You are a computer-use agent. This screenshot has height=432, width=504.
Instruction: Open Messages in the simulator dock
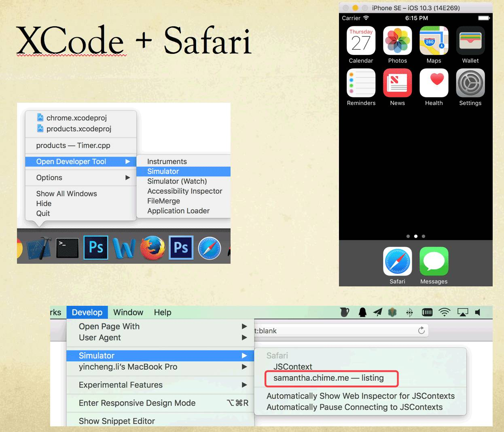click(434, 261)
